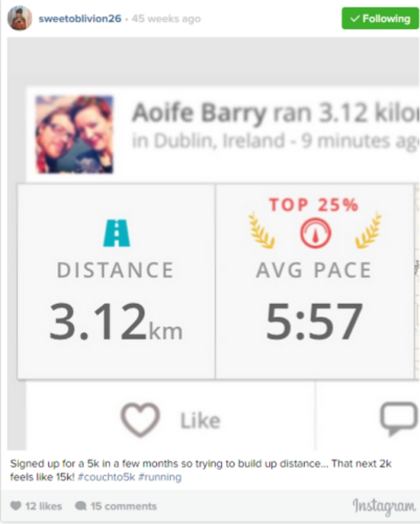The image size is (420, 524).
Task: Click the speech bubble comment icon in the run card
Action: tap(397, 419)
